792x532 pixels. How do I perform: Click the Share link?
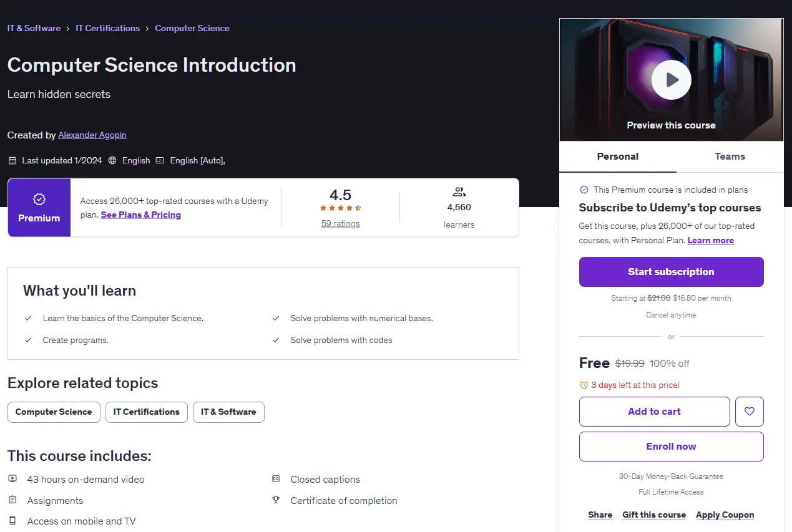[x=600, y=515]
